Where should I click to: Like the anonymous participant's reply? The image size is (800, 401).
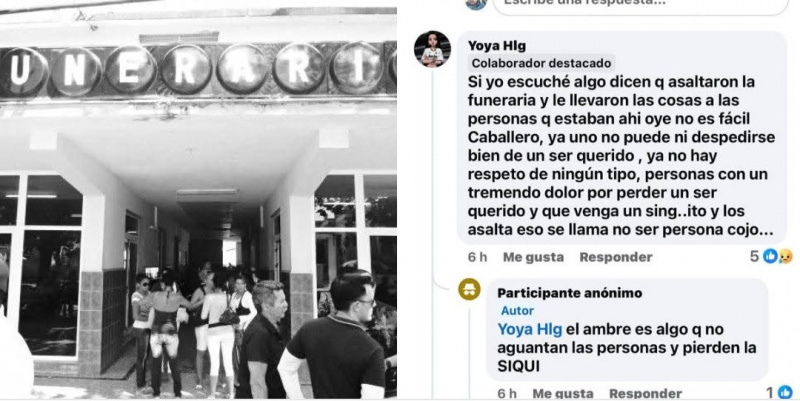click(563, 393)
